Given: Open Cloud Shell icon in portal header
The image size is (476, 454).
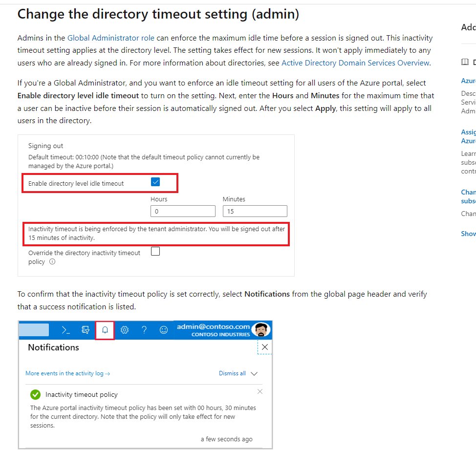Looking at the screenshot, I should click(x=65, y=330).
